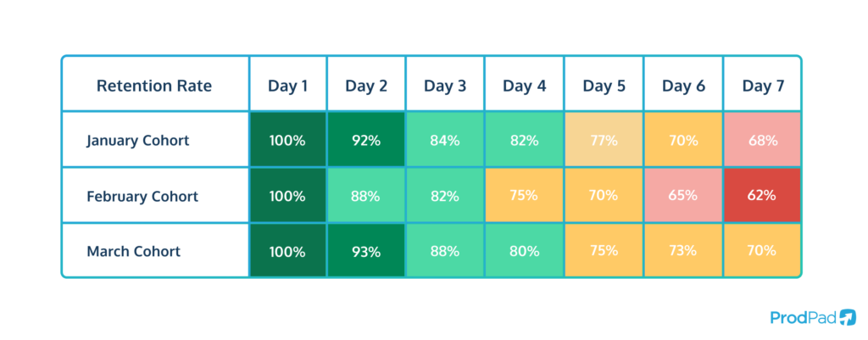
Task: Select the February Cohort row label
Action: 142,196
